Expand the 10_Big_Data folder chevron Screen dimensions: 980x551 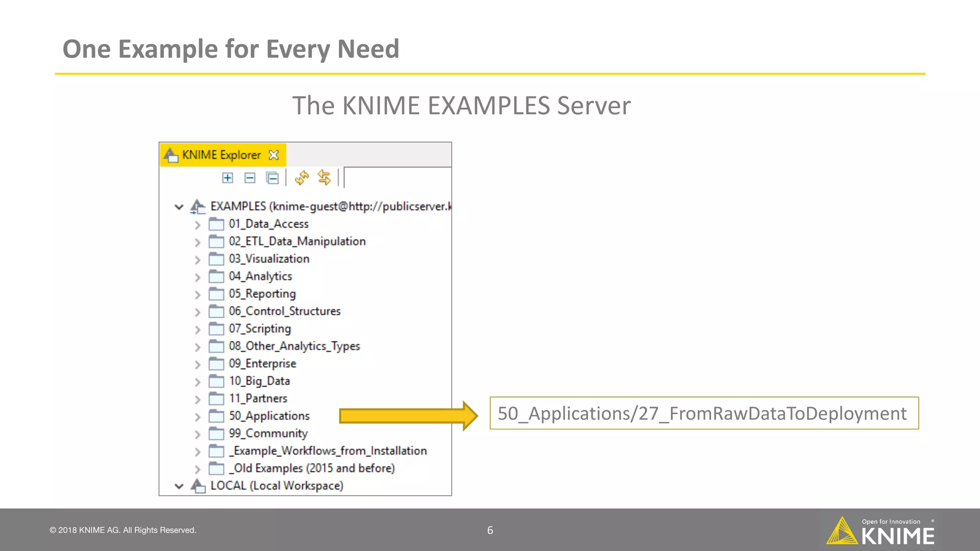(198, 382)
